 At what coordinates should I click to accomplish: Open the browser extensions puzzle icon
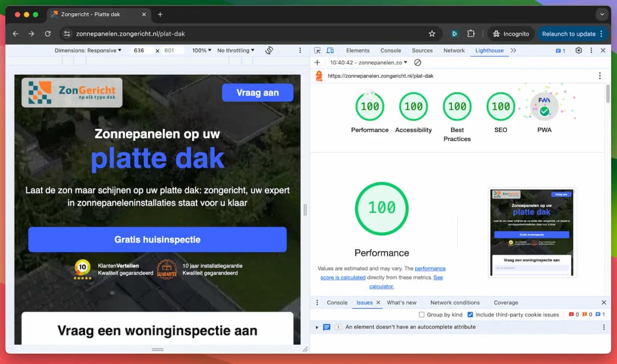(x=471, y=34)
